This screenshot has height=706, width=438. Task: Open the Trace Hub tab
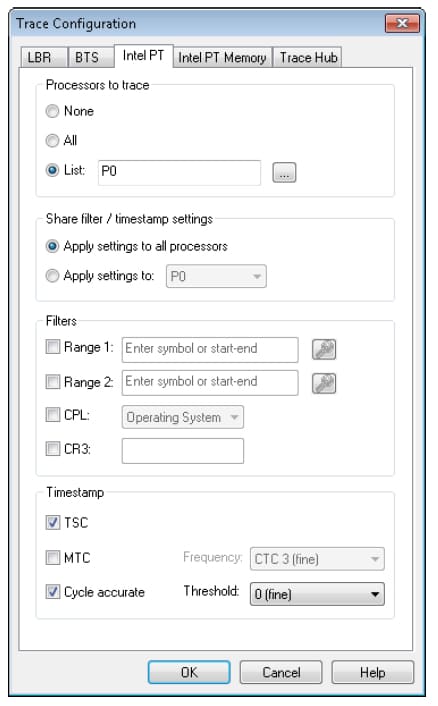point(308,58)
